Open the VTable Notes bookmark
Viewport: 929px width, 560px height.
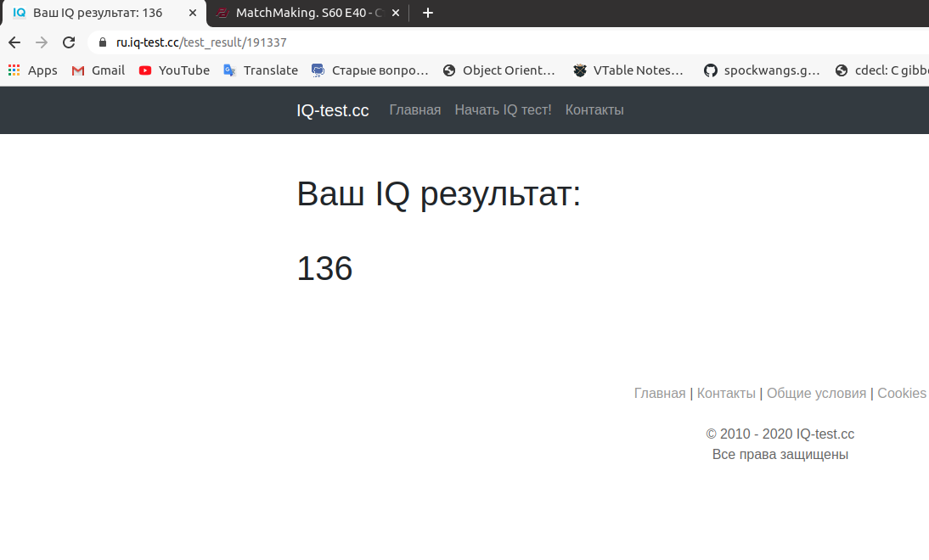pos(628,70)
